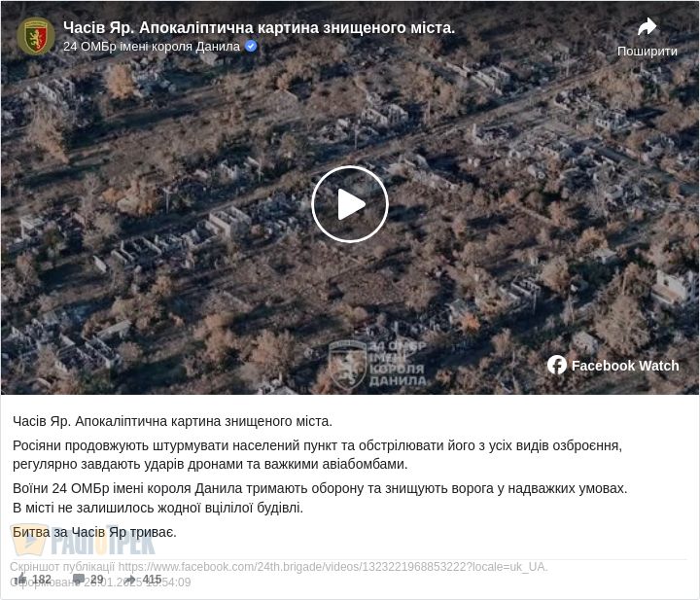
Task: Open the video title link at top
Action: [259, 27]
